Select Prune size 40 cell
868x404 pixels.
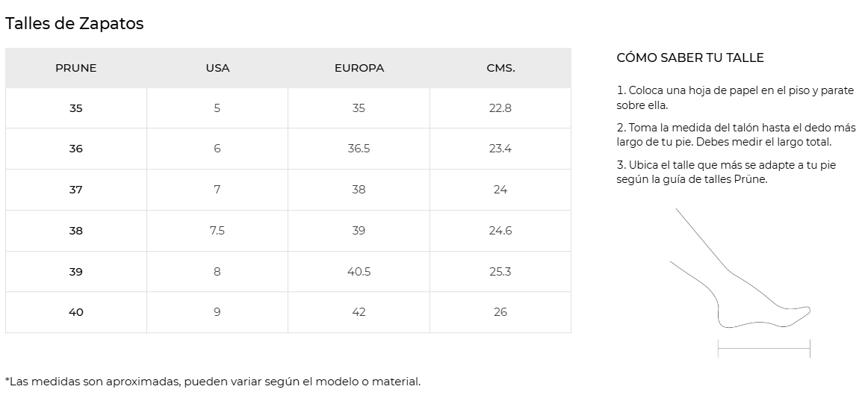coord(76,312)
